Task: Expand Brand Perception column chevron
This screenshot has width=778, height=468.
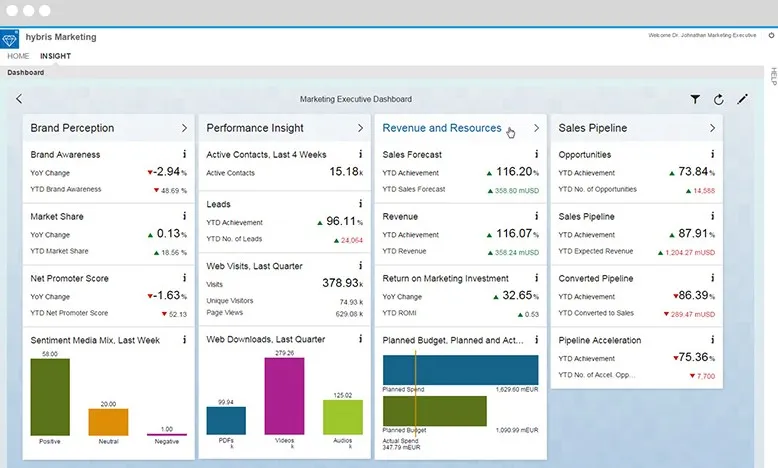Action: [x=184, y=128]
